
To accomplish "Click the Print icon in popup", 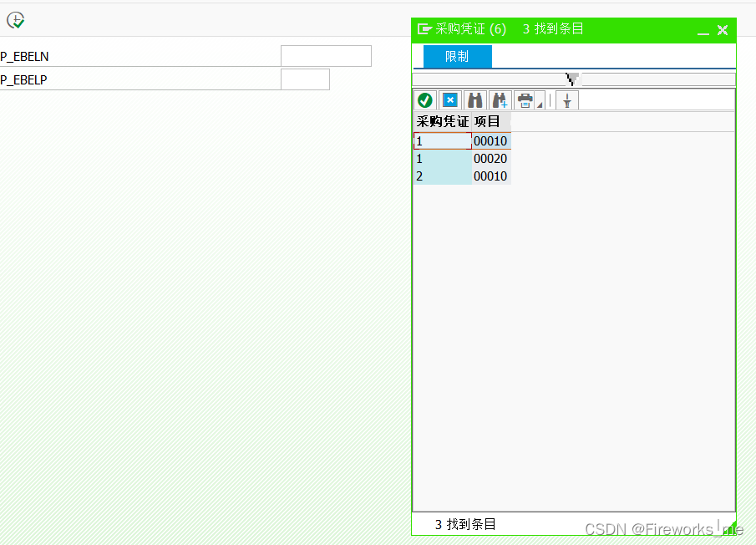I will coord(525,100).
